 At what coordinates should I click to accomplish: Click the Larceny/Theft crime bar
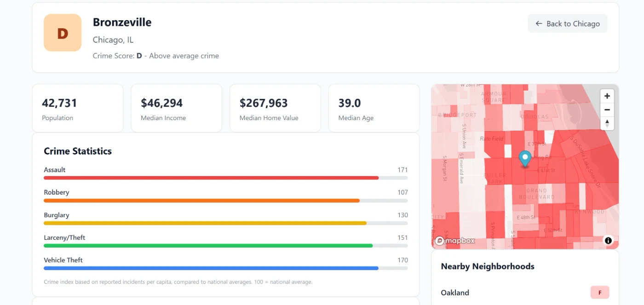225,246
